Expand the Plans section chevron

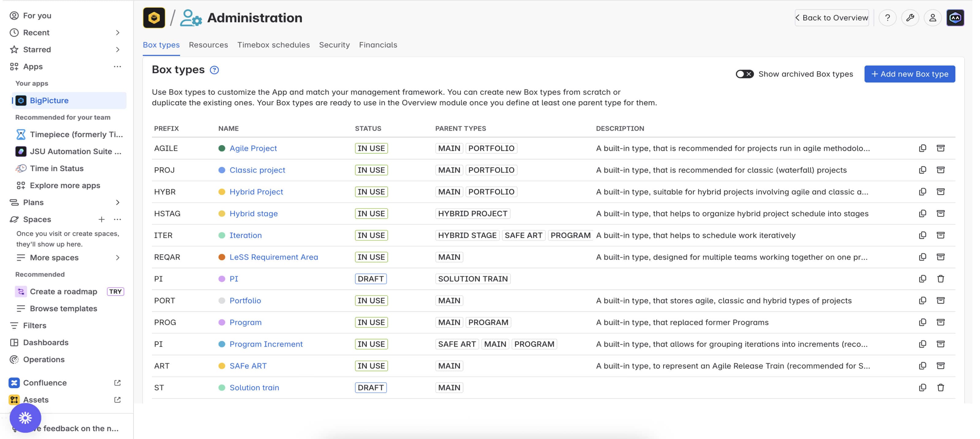[x=118, y=202]
